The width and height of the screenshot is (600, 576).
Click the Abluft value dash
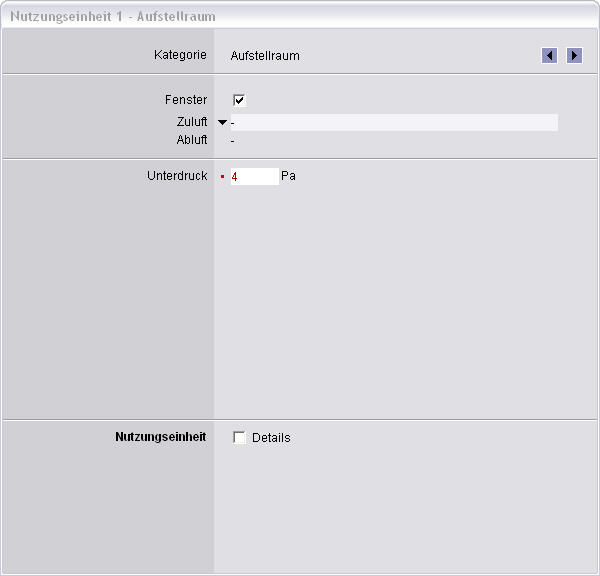(x=233, y=141)
